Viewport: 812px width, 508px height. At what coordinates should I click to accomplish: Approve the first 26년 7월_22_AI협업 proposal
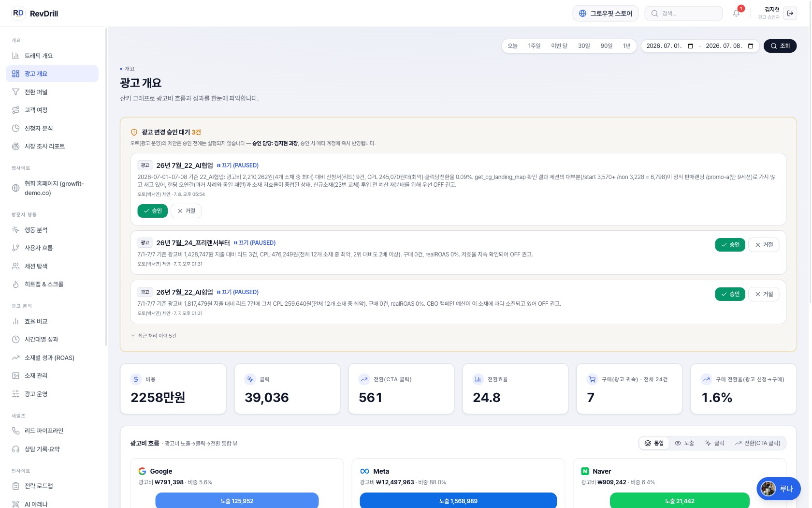153,211
